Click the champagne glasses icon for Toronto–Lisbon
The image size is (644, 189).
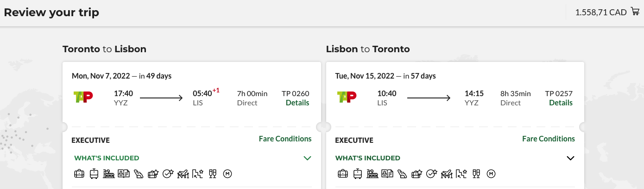click(213, 174)
